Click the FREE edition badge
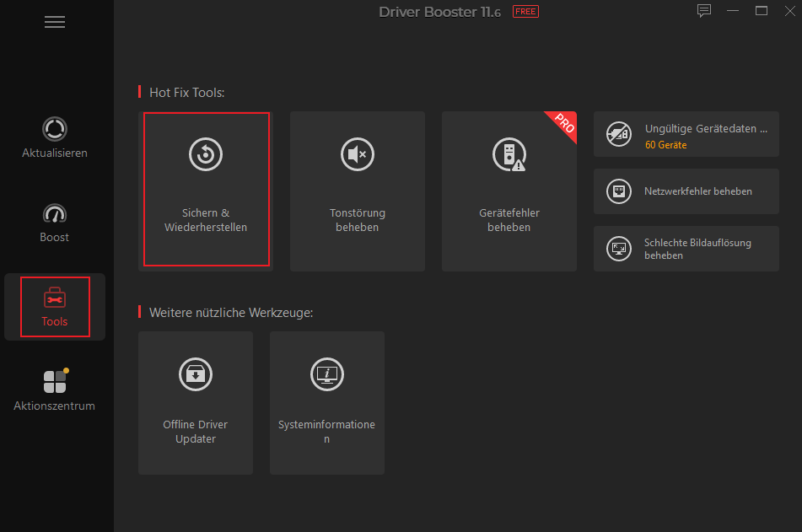The height and width of the screenshot is (532, 802). [x=525, y=11]
